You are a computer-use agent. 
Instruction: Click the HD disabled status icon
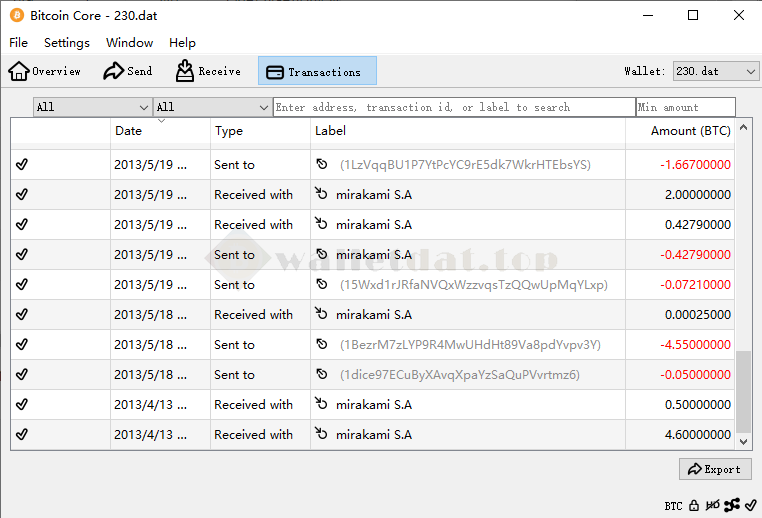(x=712, y=506)
